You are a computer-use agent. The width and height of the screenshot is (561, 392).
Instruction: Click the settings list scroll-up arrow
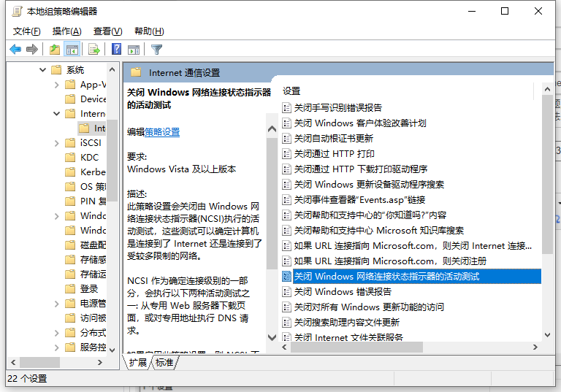point(547,89)
